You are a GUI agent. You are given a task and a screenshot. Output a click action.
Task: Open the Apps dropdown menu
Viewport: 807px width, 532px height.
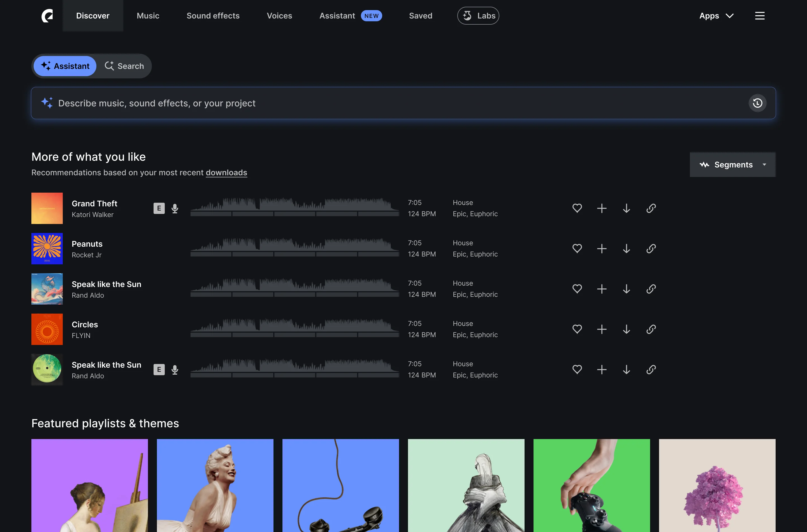tap(716, 16)
